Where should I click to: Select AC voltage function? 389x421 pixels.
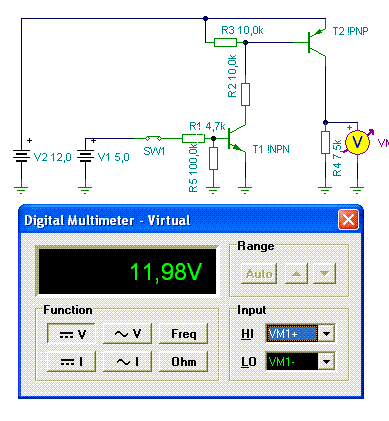[x=127, y=333]
